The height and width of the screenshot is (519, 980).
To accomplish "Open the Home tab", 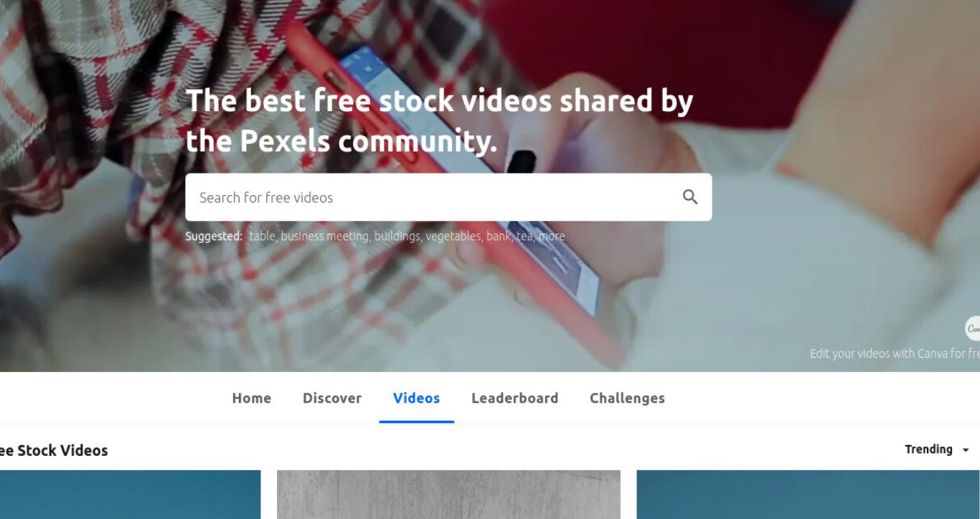I will tap(252, 398).
